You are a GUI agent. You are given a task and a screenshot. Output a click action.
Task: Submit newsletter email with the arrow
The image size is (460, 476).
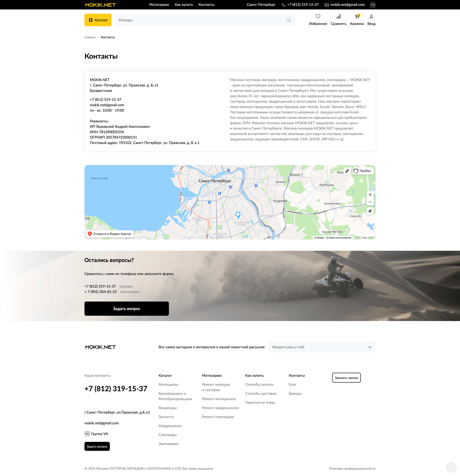(369, 347)
